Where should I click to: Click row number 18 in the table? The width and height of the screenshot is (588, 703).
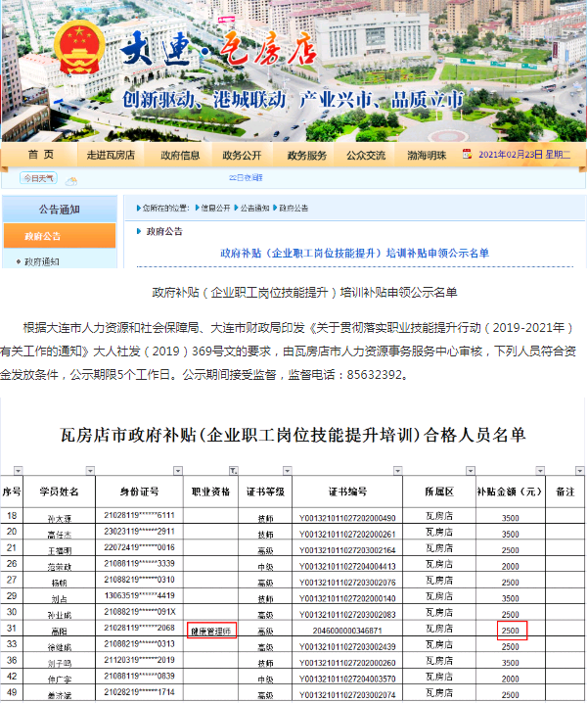12,516
